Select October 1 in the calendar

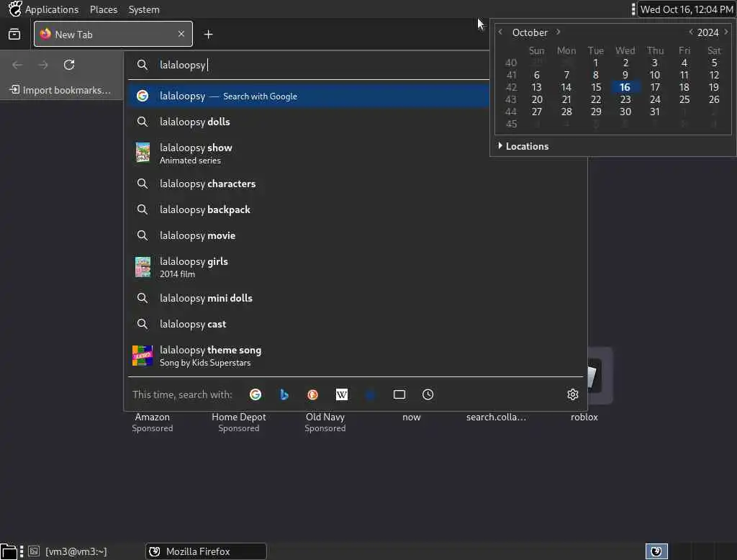click(595, 63)
